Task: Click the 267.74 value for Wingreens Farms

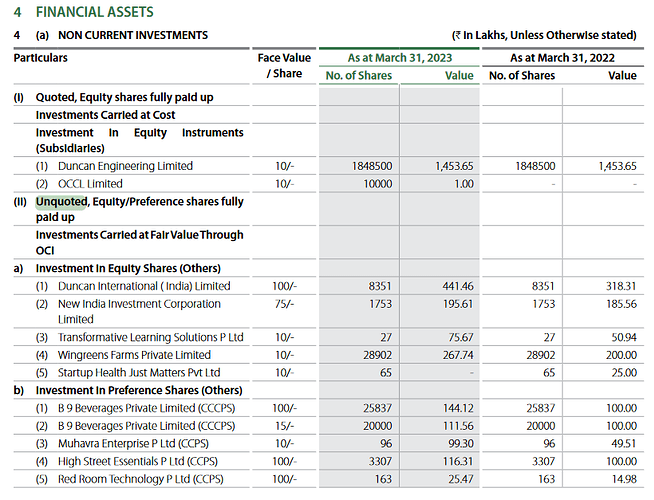Action: 458,355
